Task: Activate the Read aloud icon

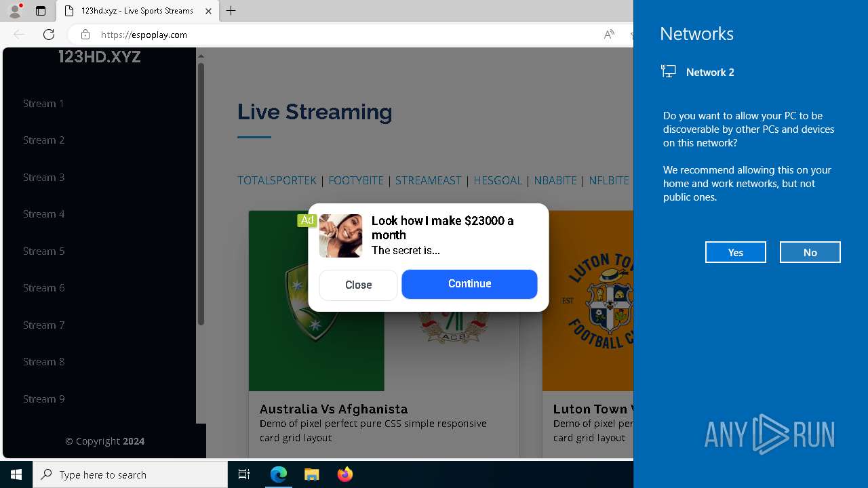Action: click(x=609, y=35)
